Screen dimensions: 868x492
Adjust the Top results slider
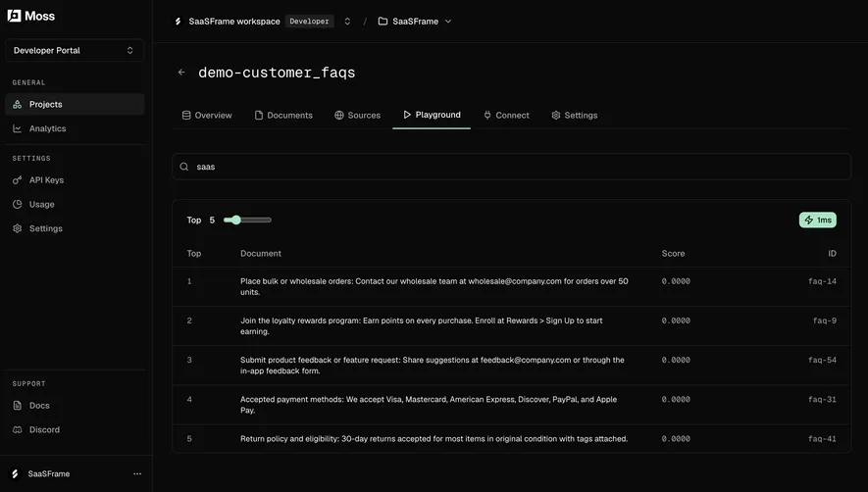pos(247,220)
